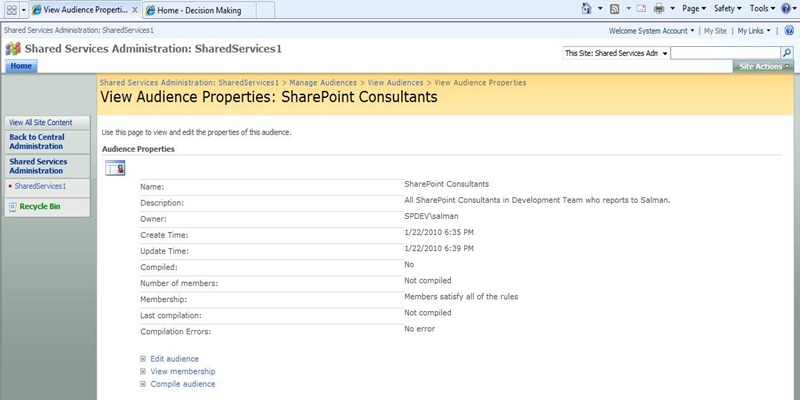Screen dimensions: 800x400
Task: Click View All Site Content
Action: [x=41, y=122]
